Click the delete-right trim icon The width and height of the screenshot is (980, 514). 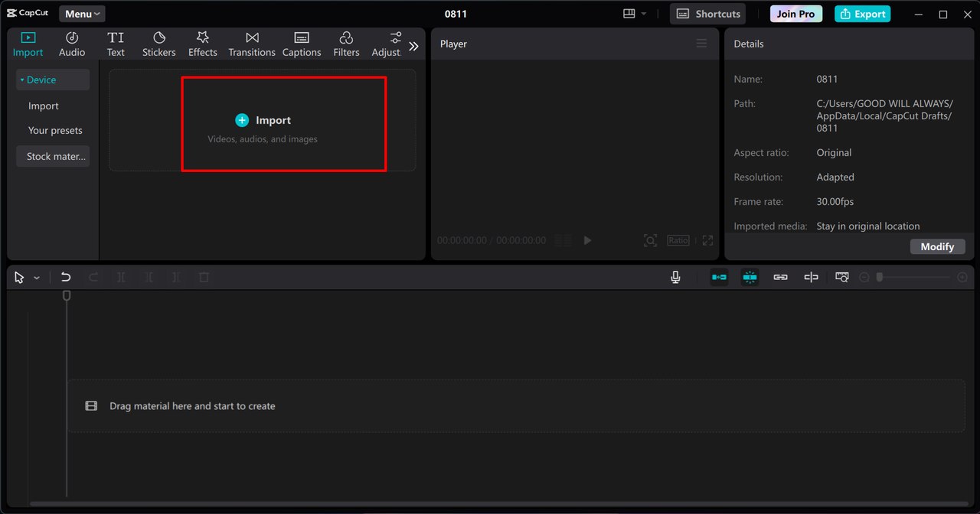pos(176,278)
